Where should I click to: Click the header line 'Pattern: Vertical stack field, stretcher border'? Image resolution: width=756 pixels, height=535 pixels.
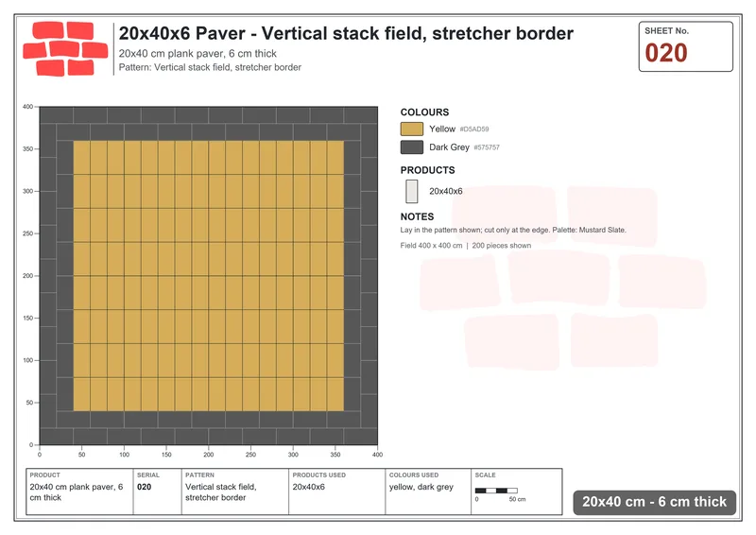click(210, 67)
